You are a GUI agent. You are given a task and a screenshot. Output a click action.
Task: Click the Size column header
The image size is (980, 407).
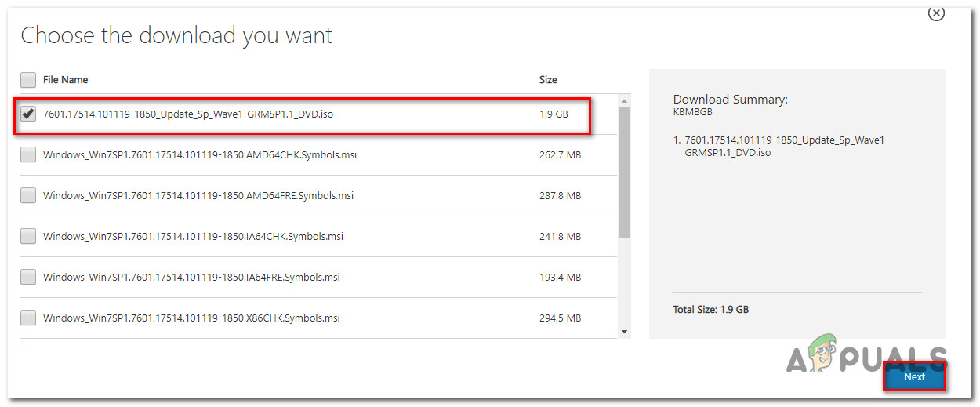pos(548,80)
